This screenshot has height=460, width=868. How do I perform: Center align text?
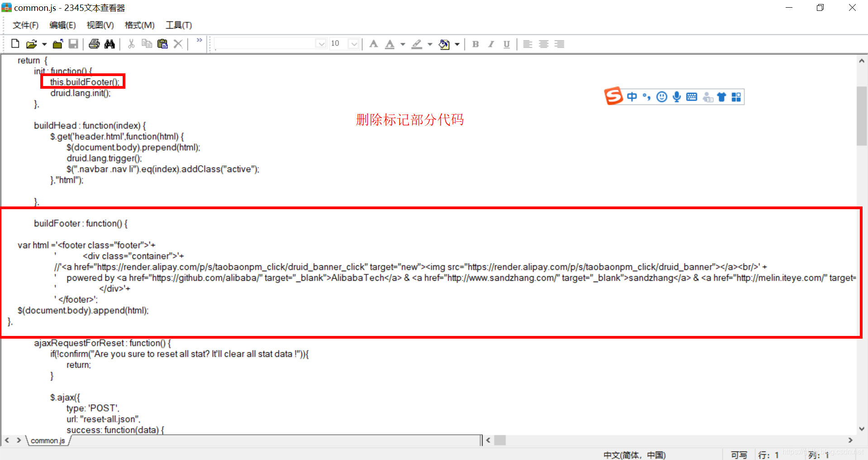[x=544, y=44]
